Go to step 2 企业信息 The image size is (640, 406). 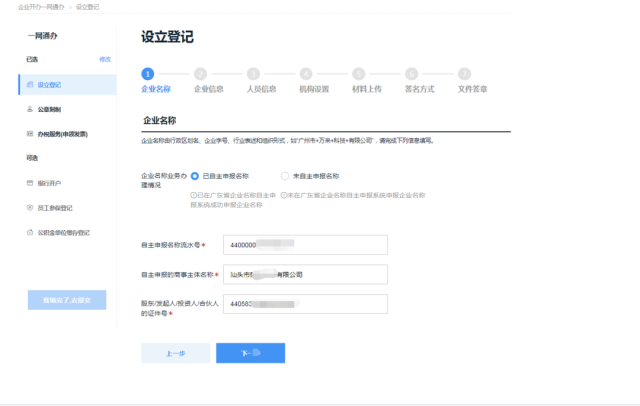(x=200, y=74)
